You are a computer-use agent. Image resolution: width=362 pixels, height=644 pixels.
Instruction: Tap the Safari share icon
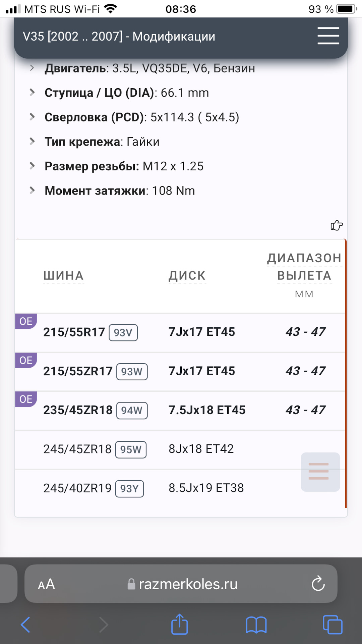[179, 624]
